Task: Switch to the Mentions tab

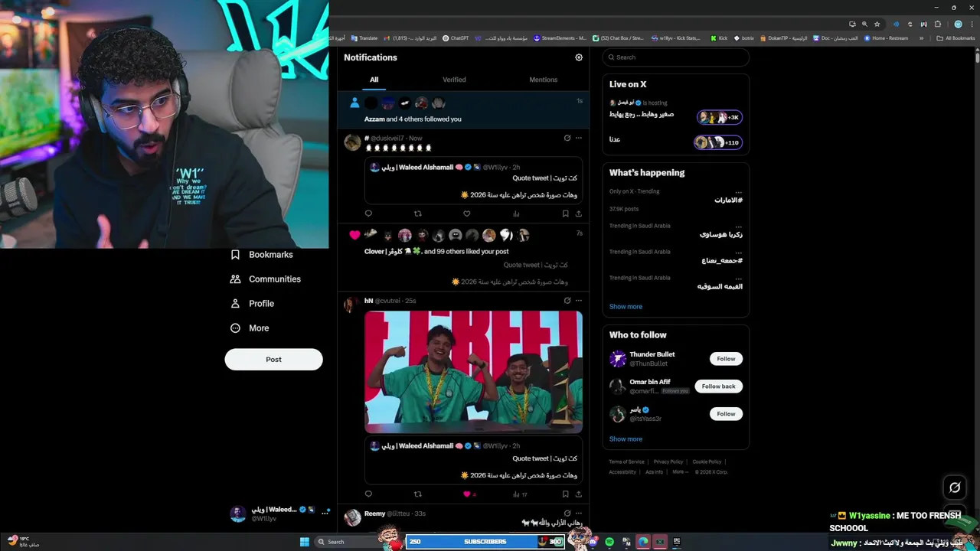Action: click(x=544, y=80)
